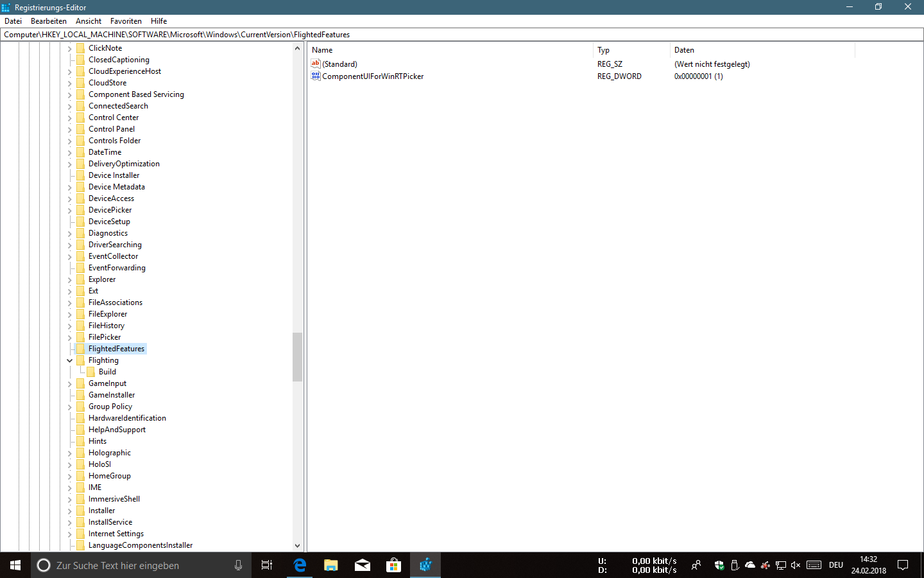This screenshot has height=578, width=924.
Task: Expand the Explorer key
Action: 69,280
